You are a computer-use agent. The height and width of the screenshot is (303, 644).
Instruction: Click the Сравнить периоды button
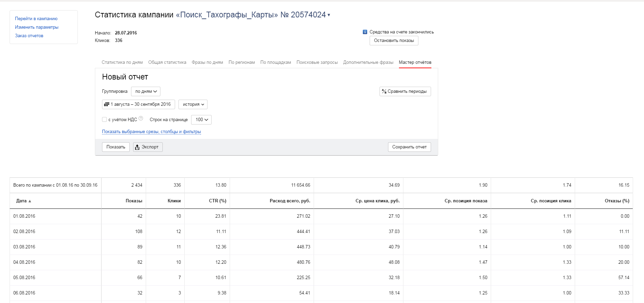(405, 91)
